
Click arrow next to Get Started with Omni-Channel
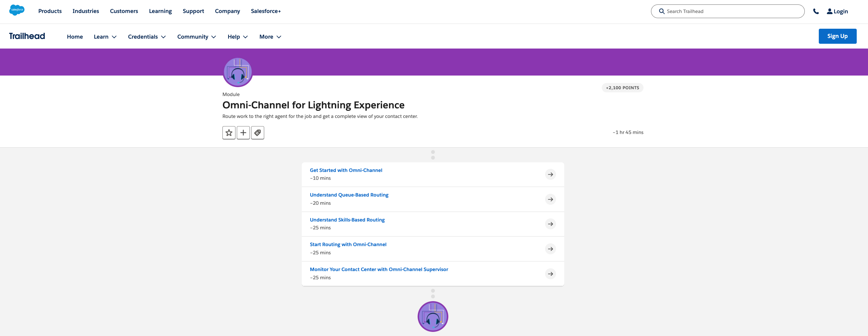(550, 174)
